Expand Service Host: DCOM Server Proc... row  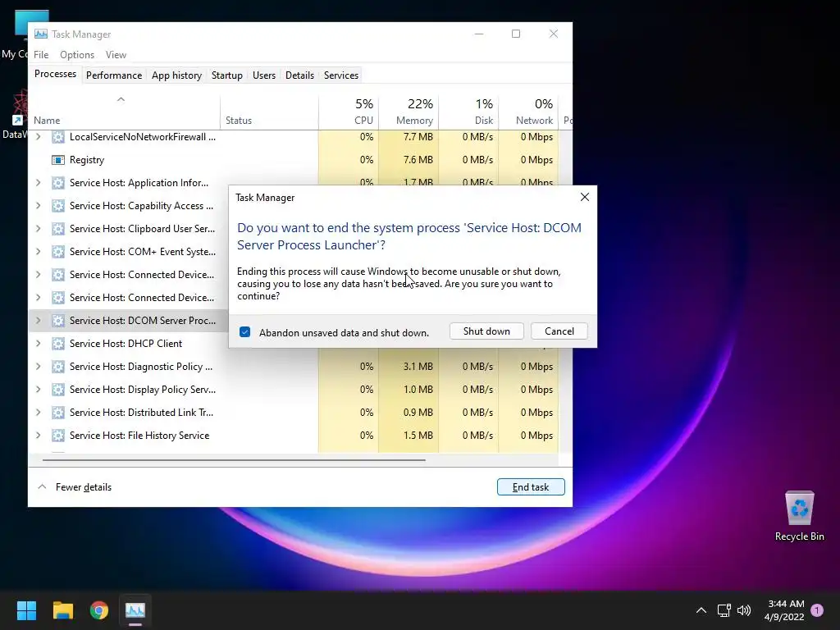(x=38, y=321)
